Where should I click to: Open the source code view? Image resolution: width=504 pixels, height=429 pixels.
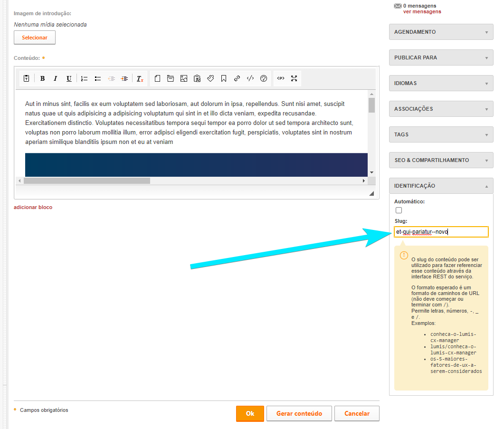pyautogui.click(x=250, y=78)
